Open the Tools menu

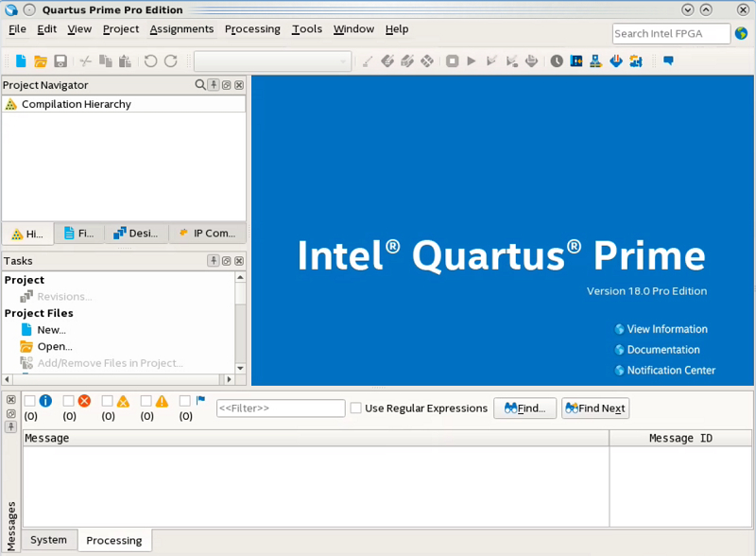click(307, 29)
